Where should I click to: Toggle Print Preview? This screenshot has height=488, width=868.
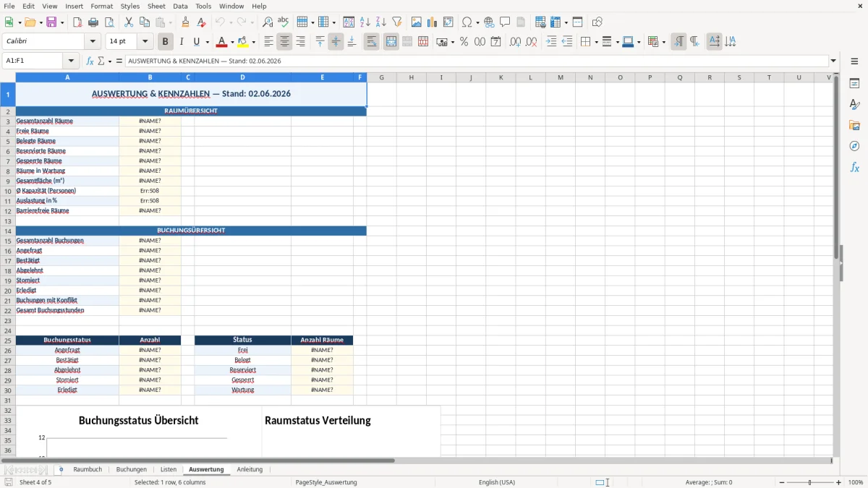coord(109,22)
